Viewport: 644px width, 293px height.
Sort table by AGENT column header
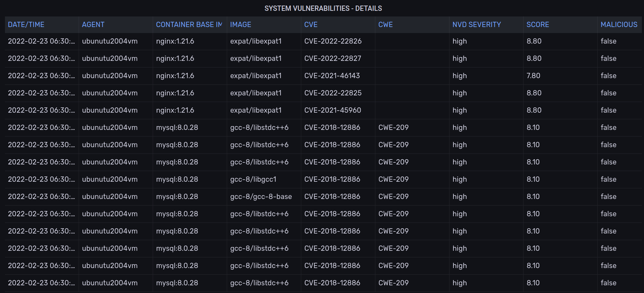(93, 25)
